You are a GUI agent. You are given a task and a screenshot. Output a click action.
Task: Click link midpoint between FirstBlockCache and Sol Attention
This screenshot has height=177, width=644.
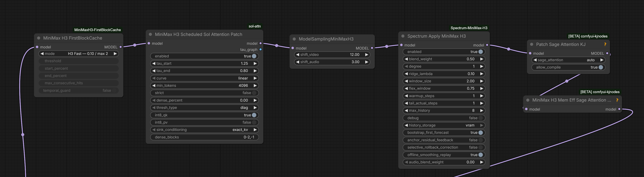pos(135,45)
